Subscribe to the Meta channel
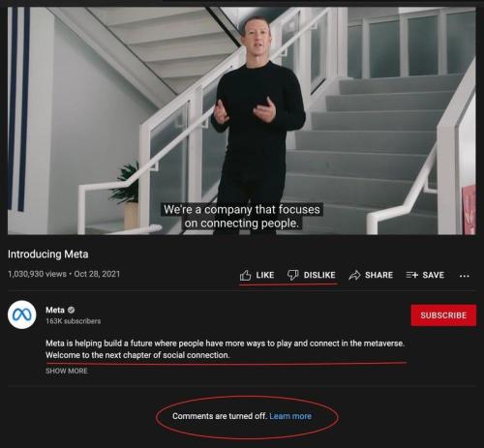Viewport: 484px width, 448px height. (x=443, y=315)
